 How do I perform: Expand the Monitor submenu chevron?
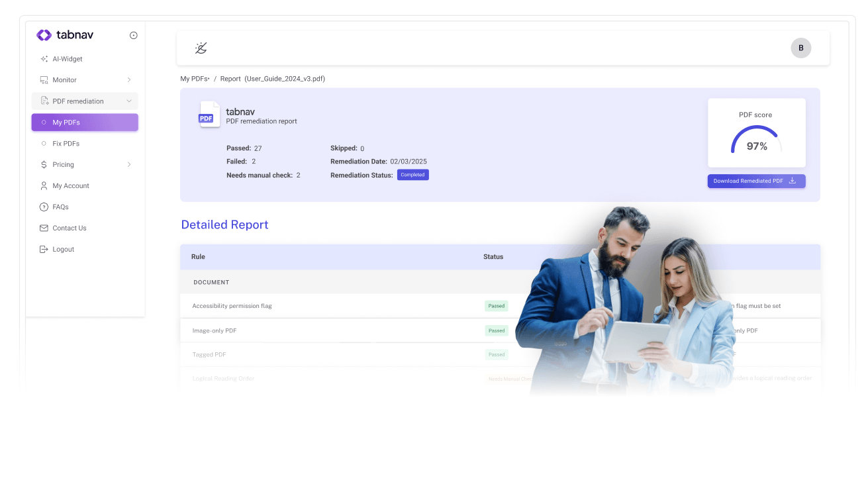pyautogui.click(x=129, y=80)
